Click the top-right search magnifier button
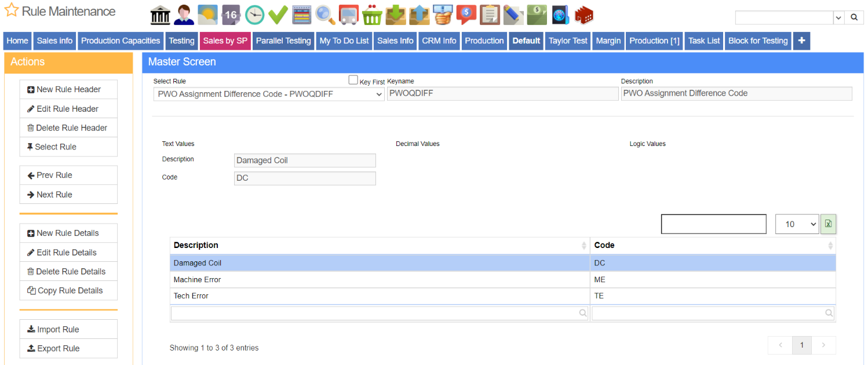Image resolution: width=868 pixels, height=365 pixels. (x=854, y=17)
